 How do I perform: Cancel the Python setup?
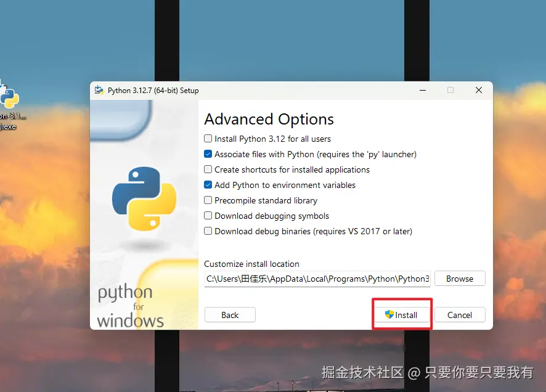click(460, 315)
